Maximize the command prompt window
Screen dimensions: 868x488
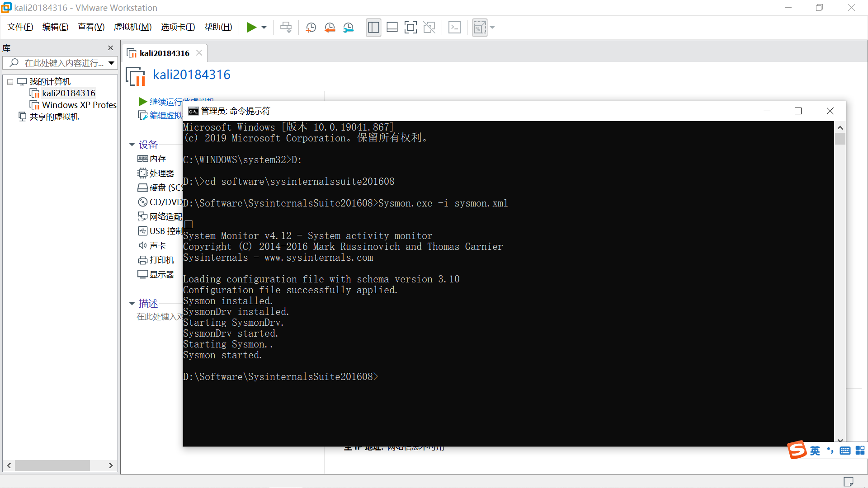point(798,111)
